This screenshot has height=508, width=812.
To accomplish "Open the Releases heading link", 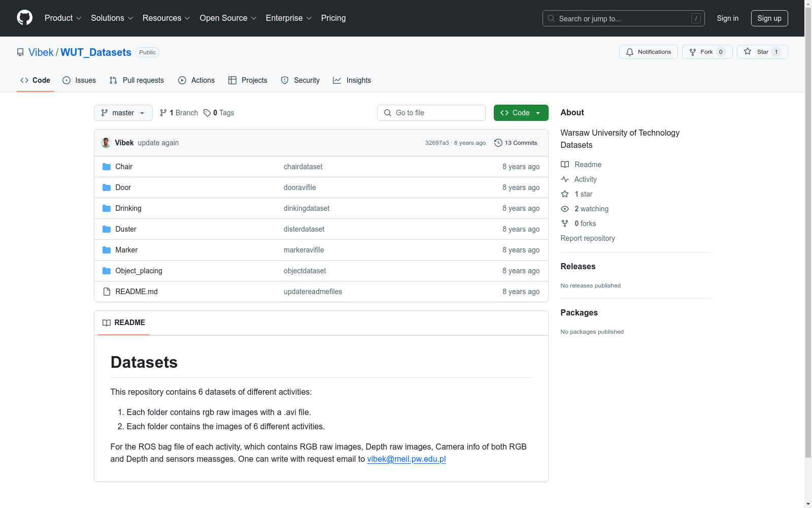I will pos(578,266).
